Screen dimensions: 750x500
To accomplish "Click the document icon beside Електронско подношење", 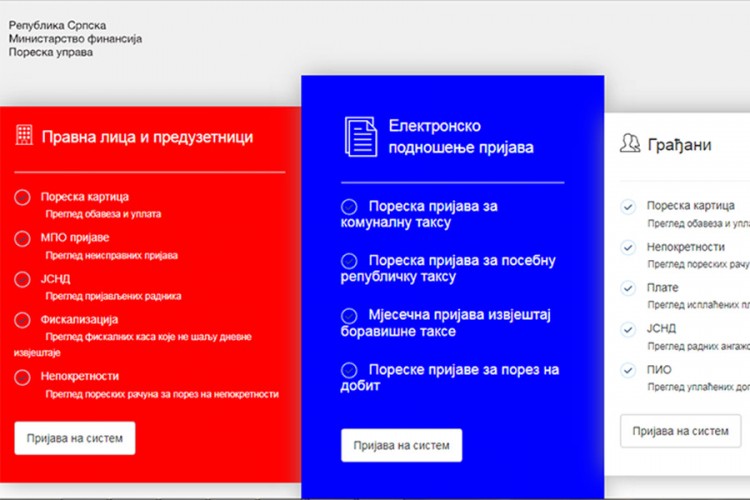I will coord(361,137).
